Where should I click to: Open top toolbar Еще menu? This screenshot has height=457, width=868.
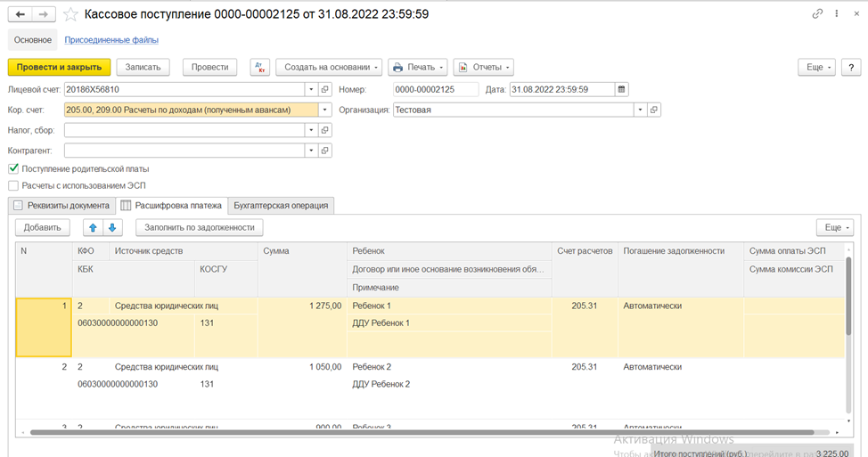(816, 67)
